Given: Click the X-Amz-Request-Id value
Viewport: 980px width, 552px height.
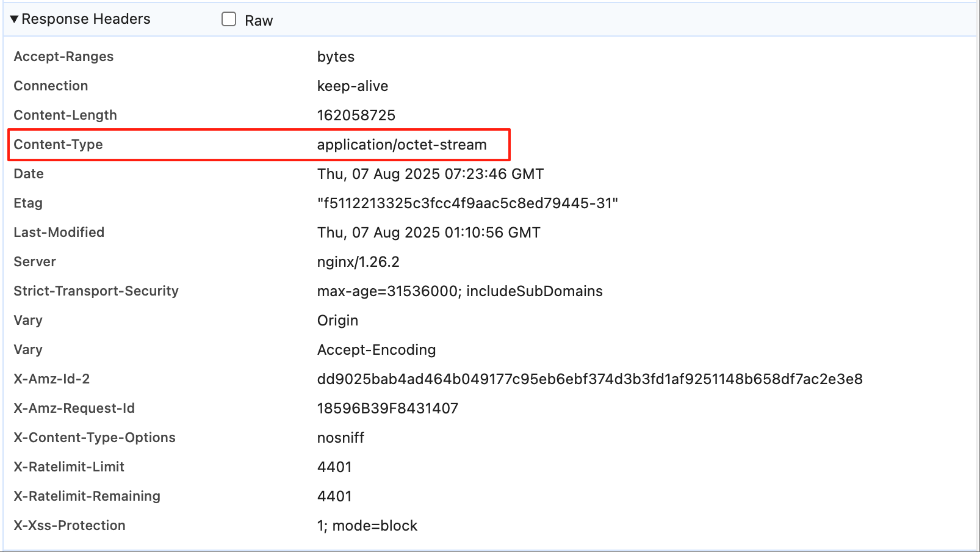Looking at the screenshot, I should 387,409.
